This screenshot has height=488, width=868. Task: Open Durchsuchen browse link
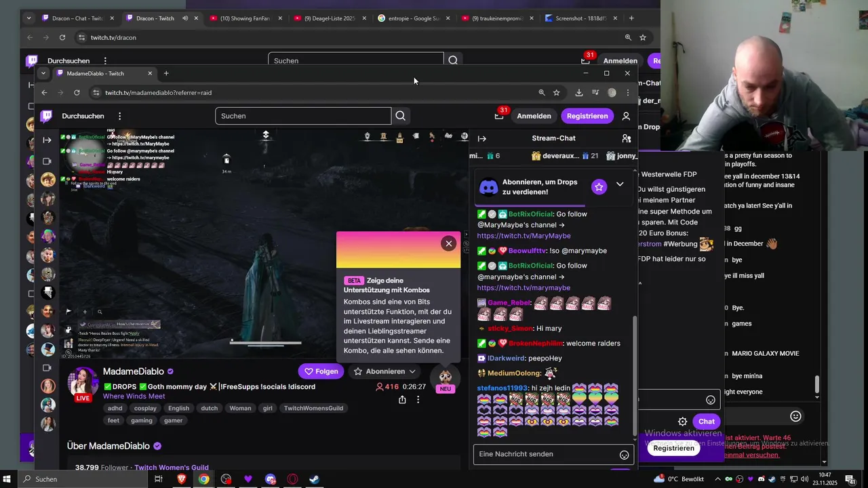(83, 116)
